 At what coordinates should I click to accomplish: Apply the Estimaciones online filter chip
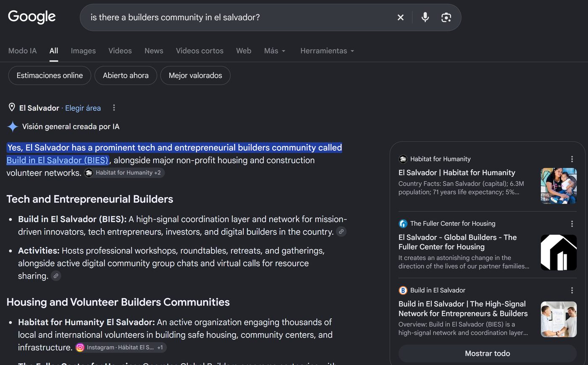tap(50, 76)
